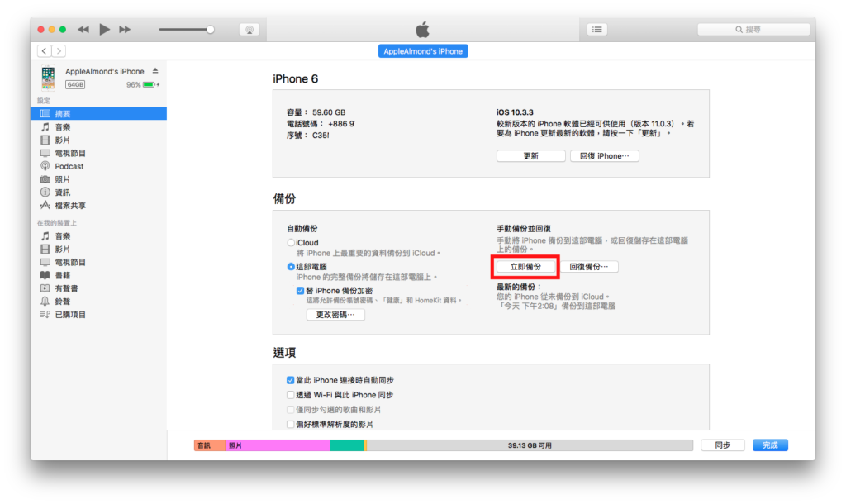This screenshot has height=504, width=846.
Task: Enable 透過 Wi-Fi 與此 iPhone 同步
Action: coord(290,395)
